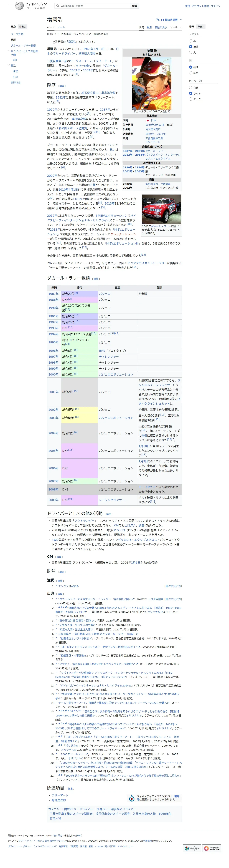Open the 14個の言語版 language dropdown
229x868 pixels.
(169, 20)
